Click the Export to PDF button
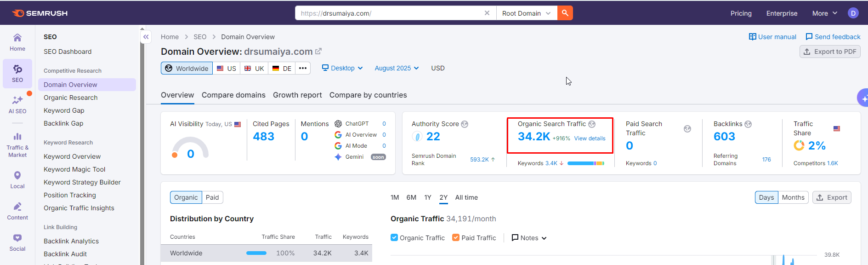 pyautogui.click(x=830, y=52)
